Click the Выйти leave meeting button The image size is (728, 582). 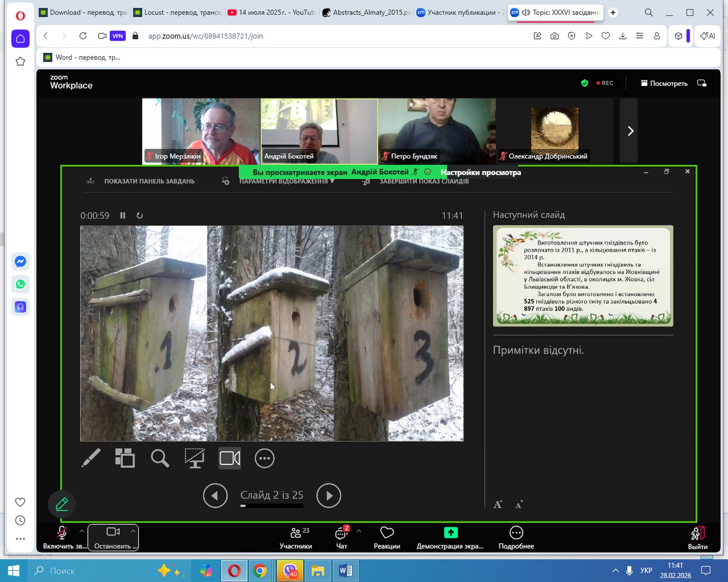click(697, 537)
